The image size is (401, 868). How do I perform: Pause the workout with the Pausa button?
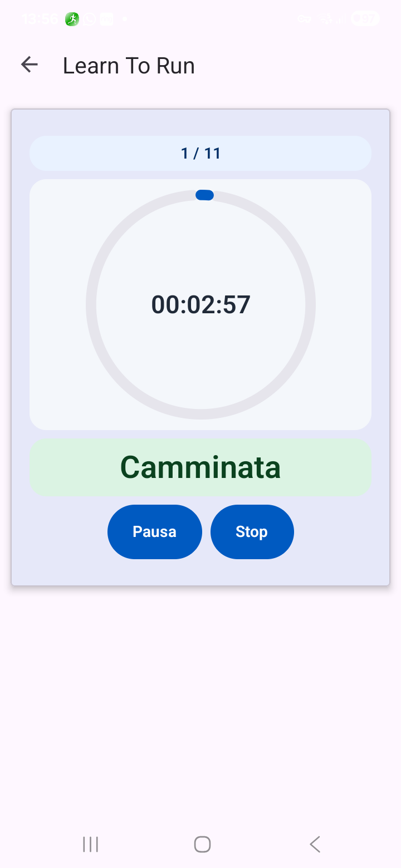coord(154,531)
